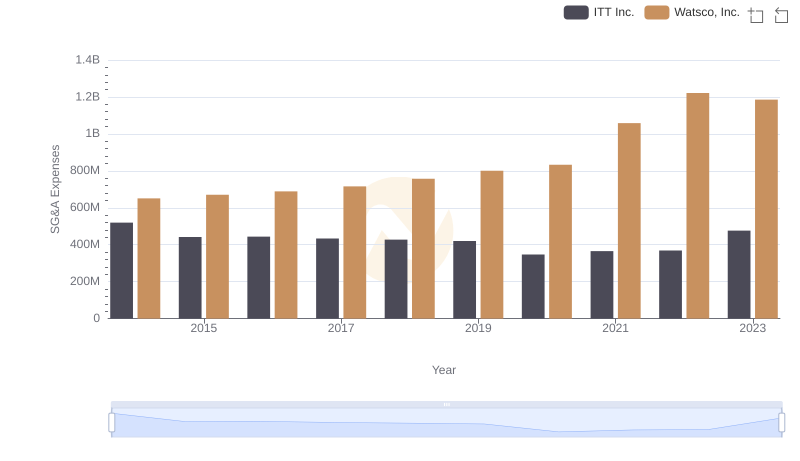The width and height of the screenshot is (800, 461).
Task: Click the SG&A Expenses axis title
Action: (x=55, y=189)
